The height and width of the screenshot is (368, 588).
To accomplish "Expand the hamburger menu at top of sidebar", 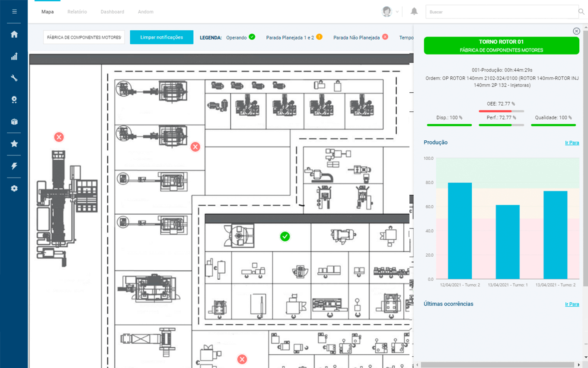I will click(x=14, y=12).
